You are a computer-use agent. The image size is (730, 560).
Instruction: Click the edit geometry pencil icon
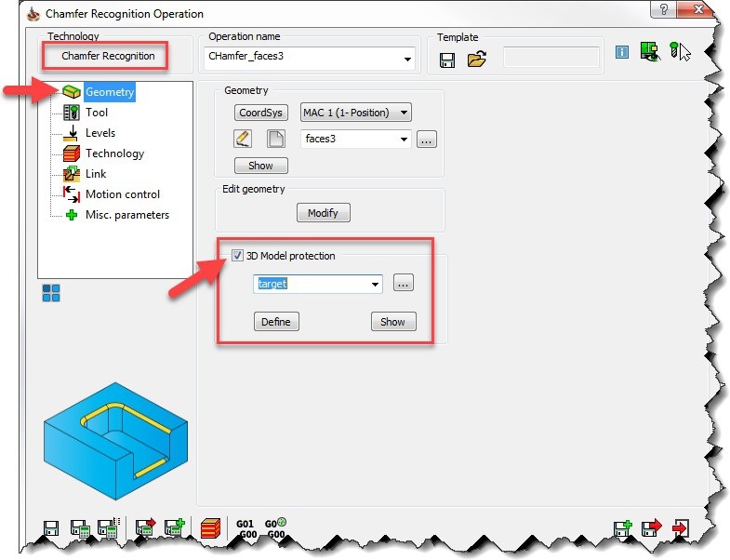pyautogui.click(x=243, y=139)
